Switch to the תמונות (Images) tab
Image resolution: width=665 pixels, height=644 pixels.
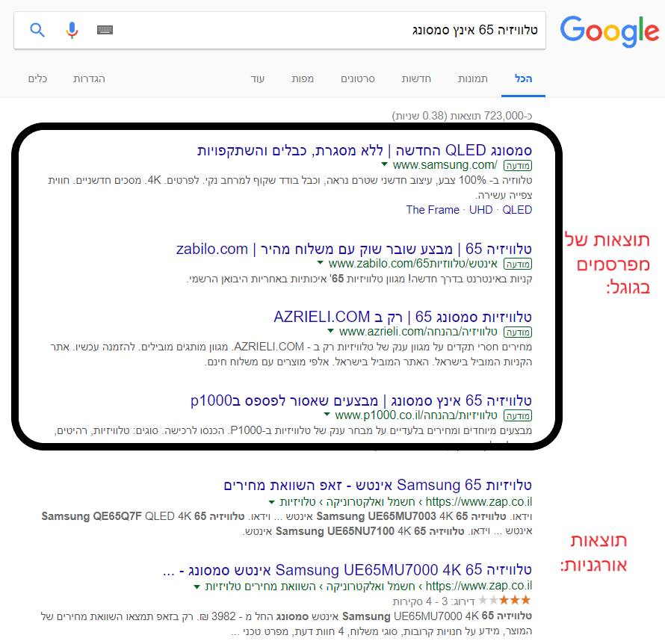471,78
